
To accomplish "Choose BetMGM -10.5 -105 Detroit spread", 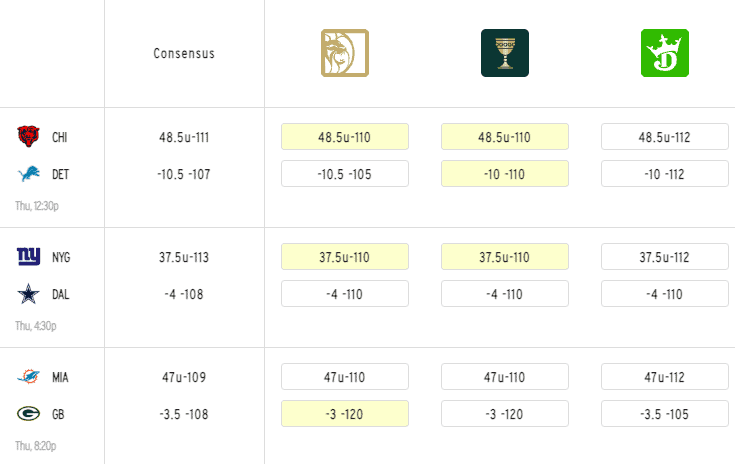I will tap(345, 174).
